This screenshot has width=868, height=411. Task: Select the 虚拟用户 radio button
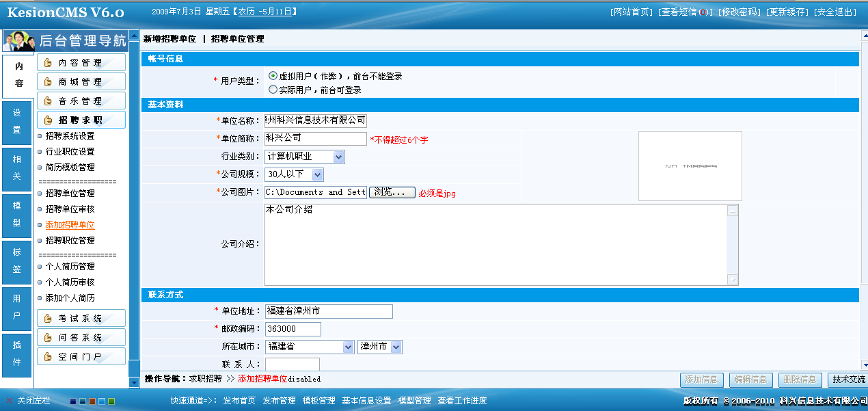coord(273,76)
